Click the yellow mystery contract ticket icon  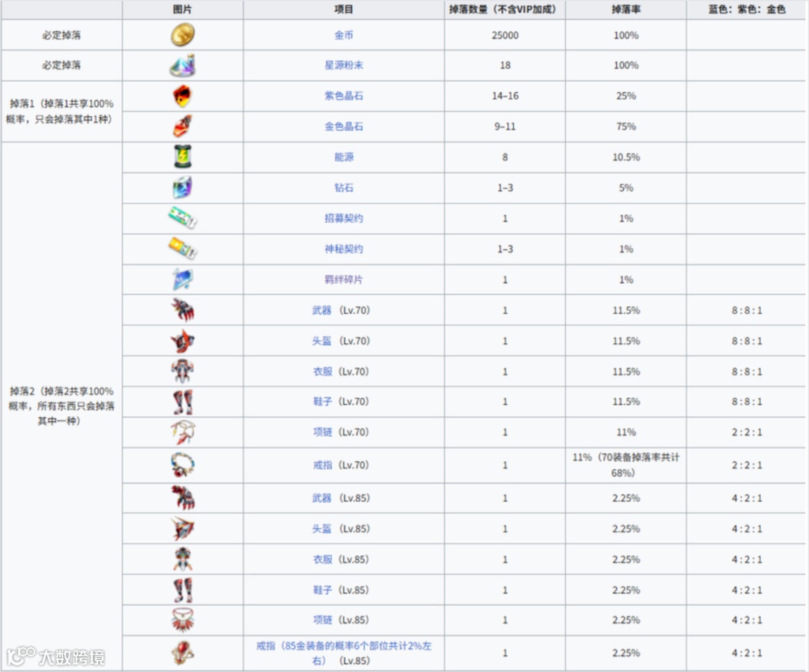tap(183, 248)
